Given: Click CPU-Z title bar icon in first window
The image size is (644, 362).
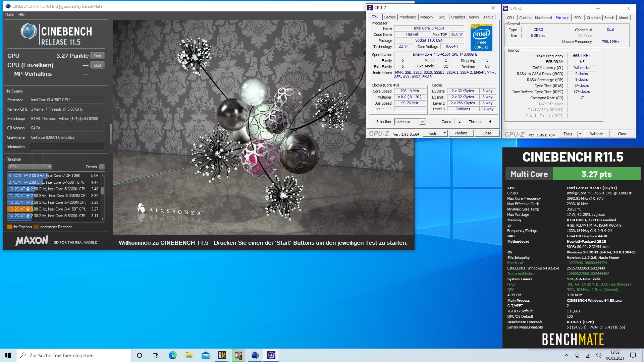Looking at the screenshot, I should tap(370, 7).
